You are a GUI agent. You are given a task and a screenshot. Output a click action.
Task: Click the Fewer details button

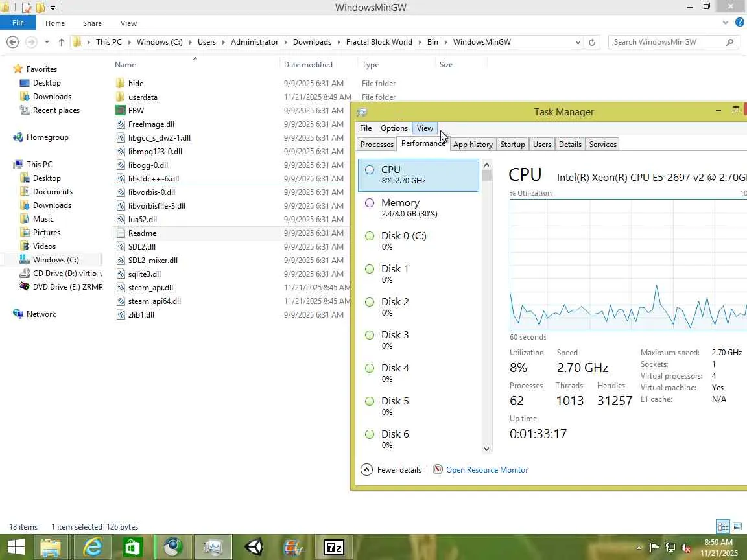[391, 469]
